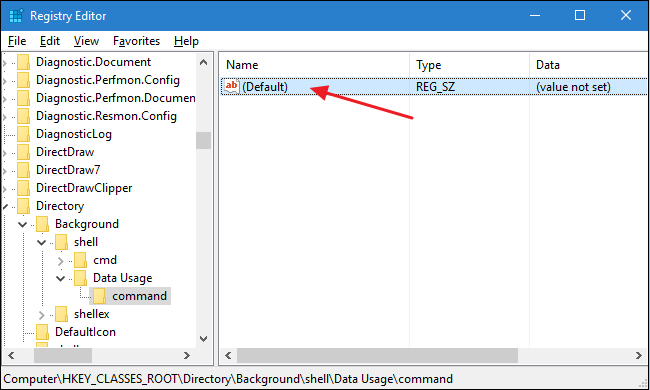The height and width of the screenshot is (390, 650).
Task: Click the Diagnostic.Perfmon.Config folder icon
Action: 23,80
